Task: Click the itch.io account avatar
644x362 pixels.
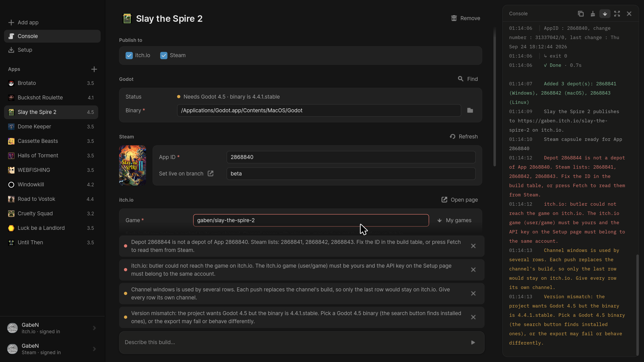Action: [x=12, y=328]
